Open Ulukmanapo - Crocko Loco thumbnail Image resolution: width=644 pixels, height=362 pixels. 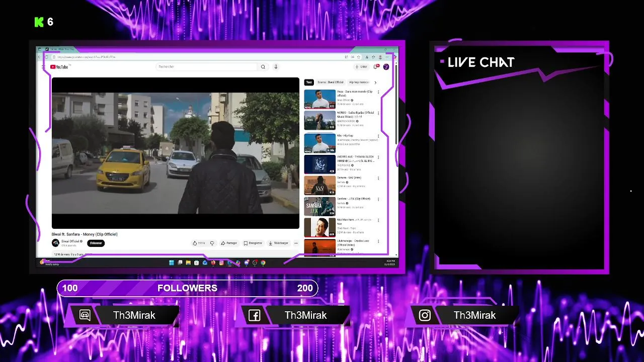click(x=319, y=247)
